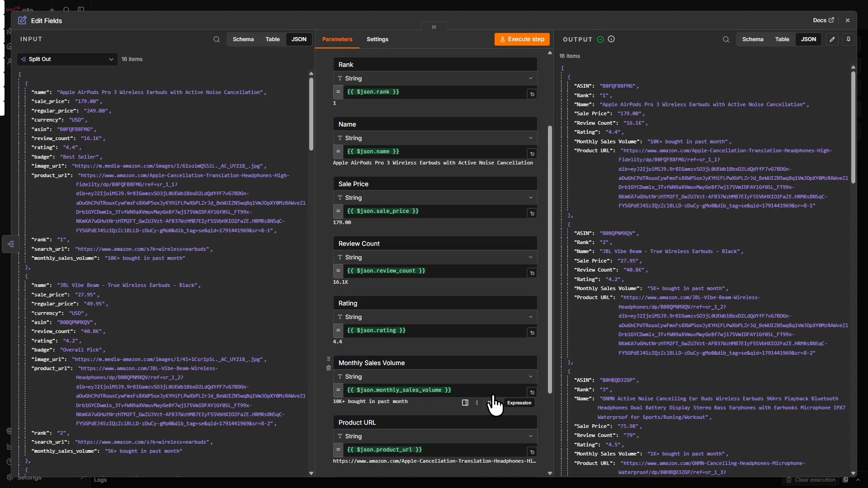Expand Name type String dropdown

pyautogui.click(x=435, y=138)
